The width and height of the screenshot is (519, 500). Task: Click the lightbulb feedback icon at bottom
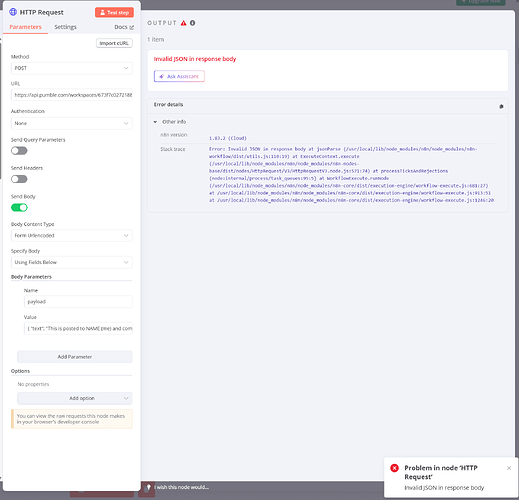click(149, 487)
